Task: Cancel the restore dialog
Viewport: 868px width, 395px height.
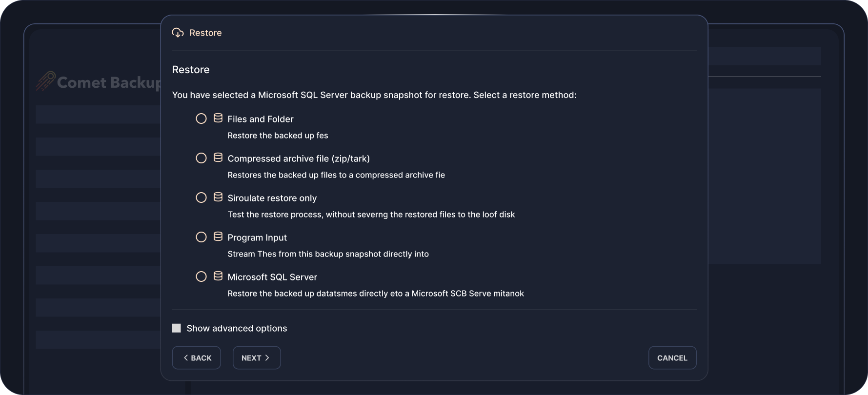Action: pyautogui.click(x=672, y=358)
